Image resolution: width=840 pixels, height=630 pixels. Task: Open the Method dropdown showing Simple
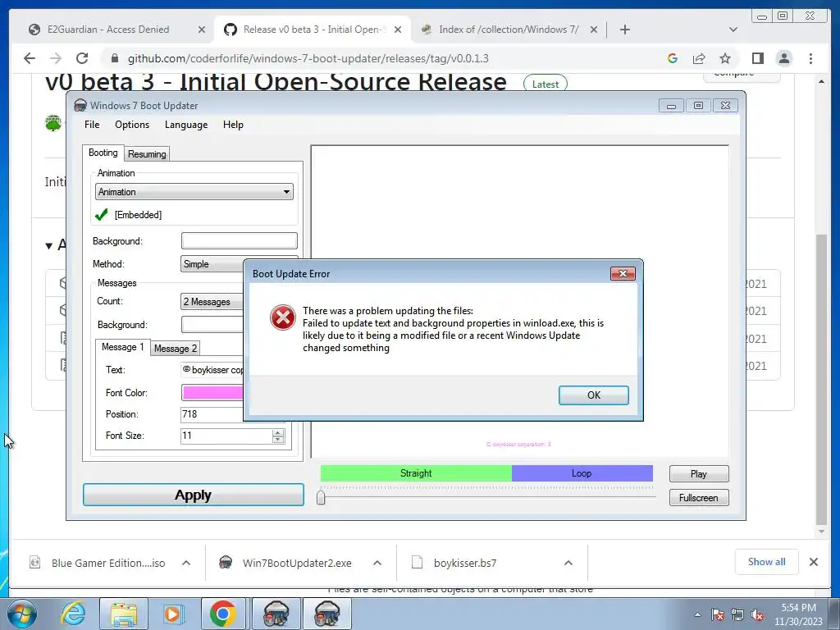[x=212, y=263]
